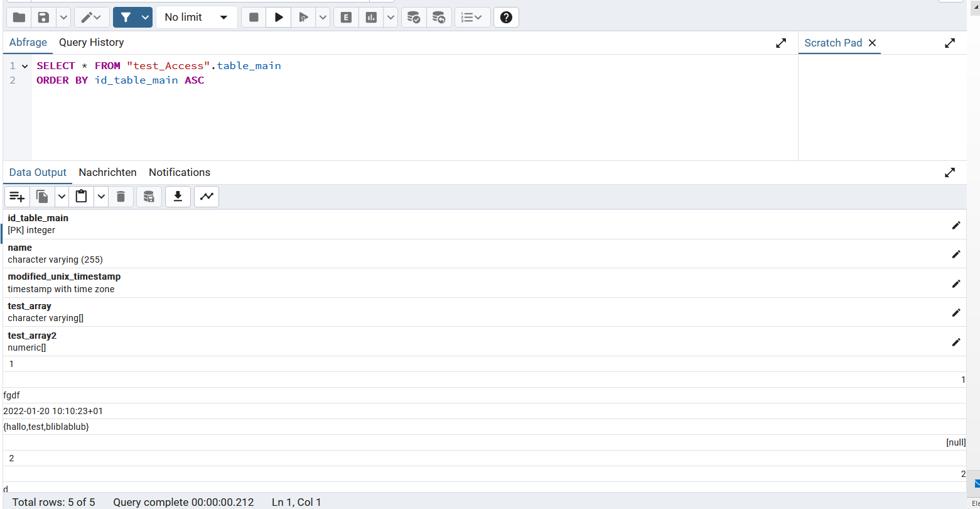Click the Paste clipboard icon
The height and width of the screenshot is (509, 980).
coord(81,197)
